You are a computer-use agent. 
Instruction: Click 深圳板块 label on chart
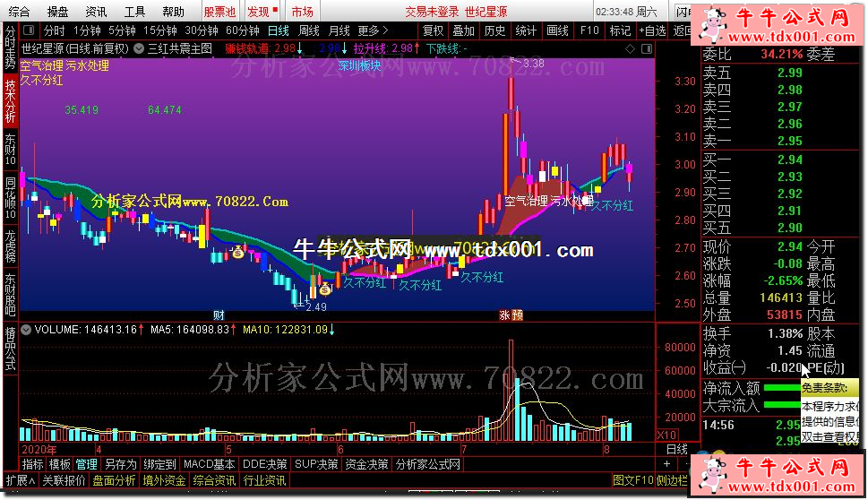(x=360, y=65)
